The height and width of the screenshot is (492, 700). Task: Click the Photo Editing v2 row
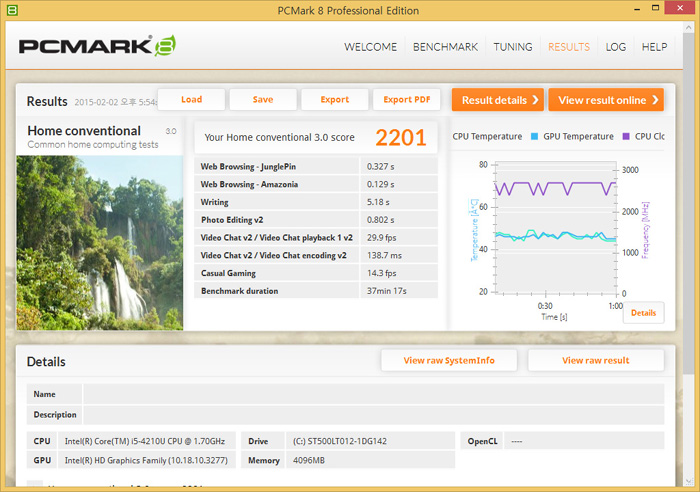pos(316,220)
